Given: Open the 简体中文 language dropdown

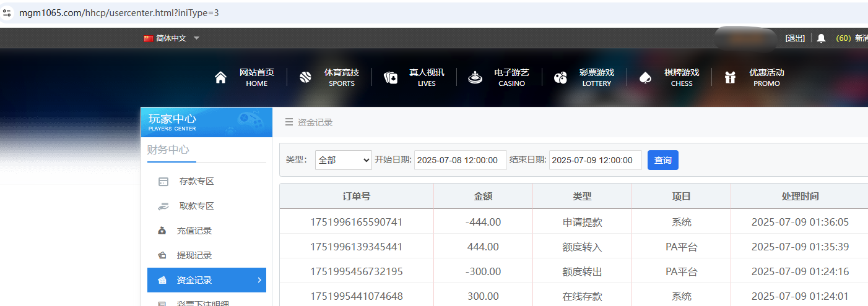Looking at the screenshot, I should click(x=171, y=38).
